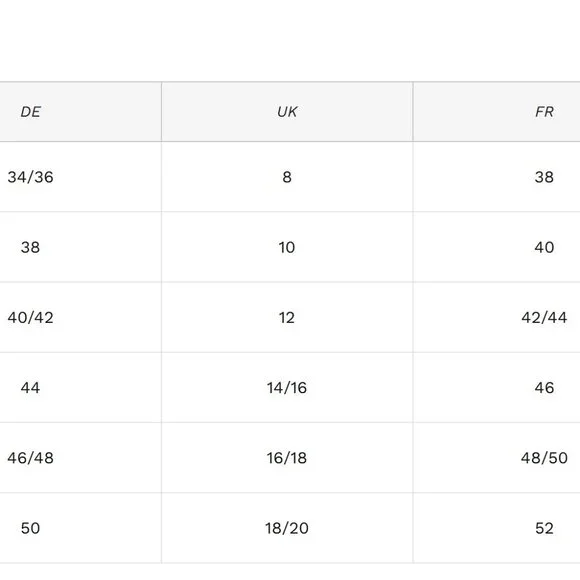This screenshot has width=580, height=580.
Task: Select the UK size 8 cell
Action: (x=287, y=177)
